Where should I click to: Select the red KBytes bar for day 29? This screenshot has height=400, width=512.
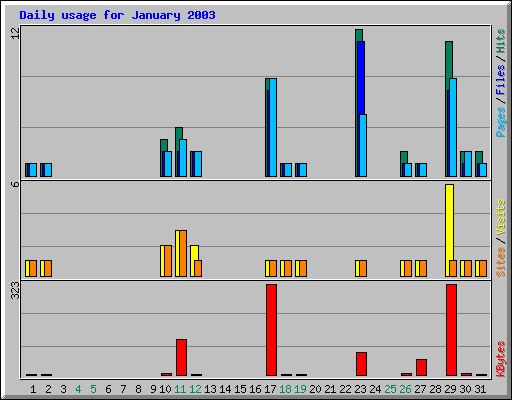[451, 330]
